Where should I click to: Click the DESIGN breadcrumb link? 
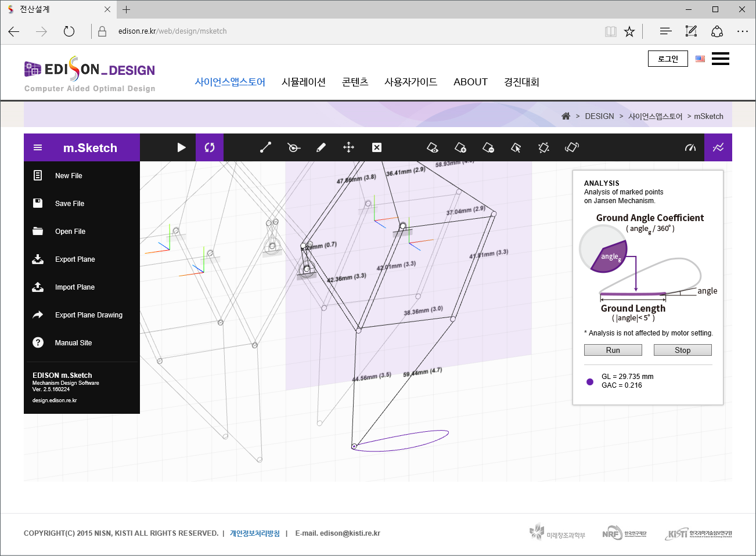point(599,116)
